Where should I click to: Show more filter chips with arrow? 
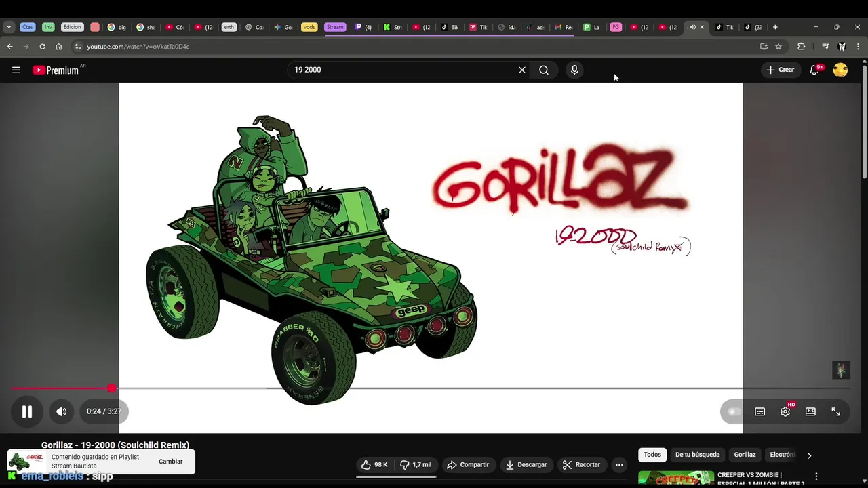[809, 455]
